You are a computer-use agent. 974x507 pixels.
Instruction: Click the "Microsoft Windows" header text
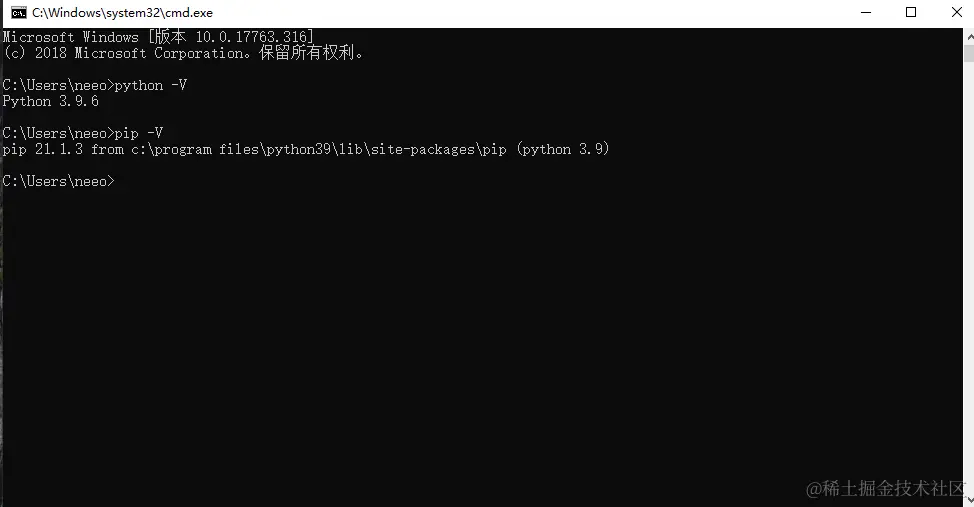[x=70, y=37]
